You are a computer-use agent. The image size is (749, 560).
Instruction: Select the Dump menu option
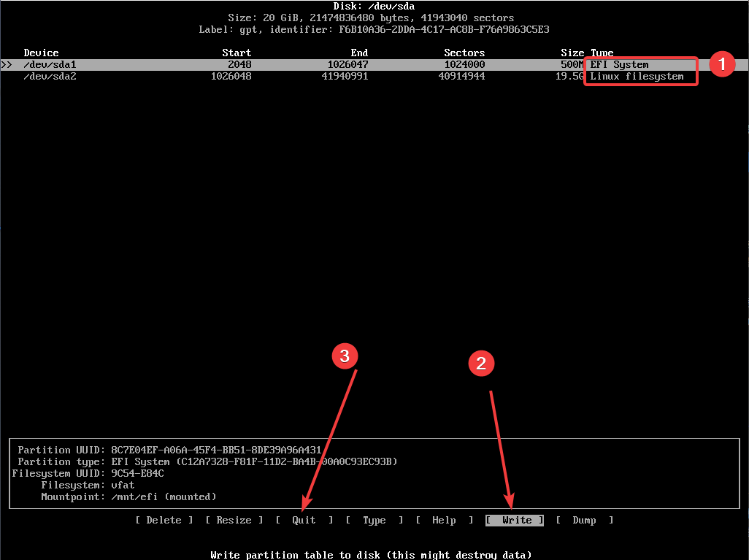pos(584,521)
